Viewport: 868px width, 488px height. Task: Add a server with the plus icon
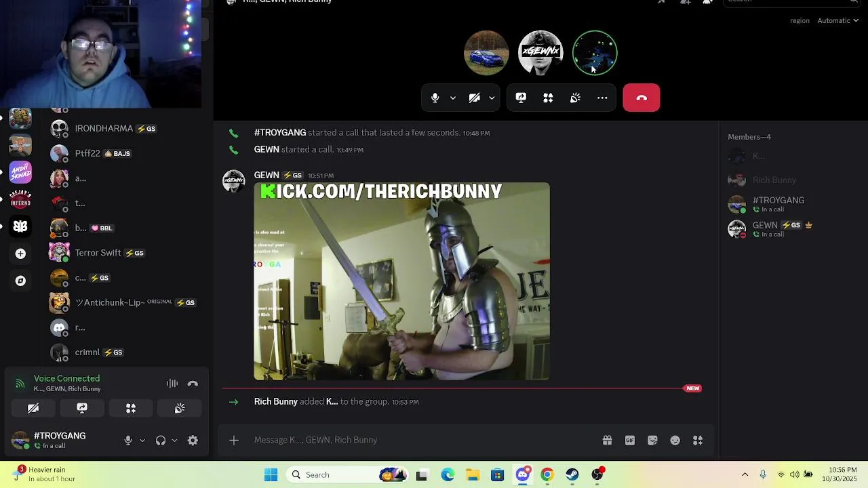click(20, 253)
